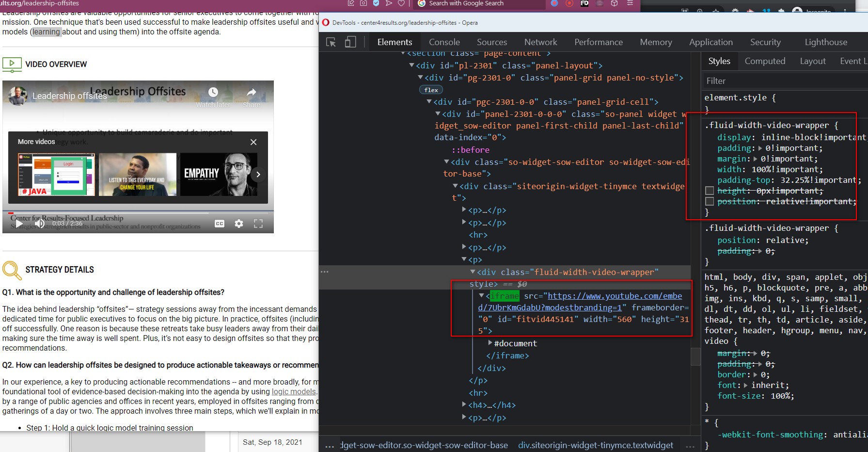Expand the padding: 0!important shorthand
868x452 pixels.
pyautogui.click(x=760, y=148)
